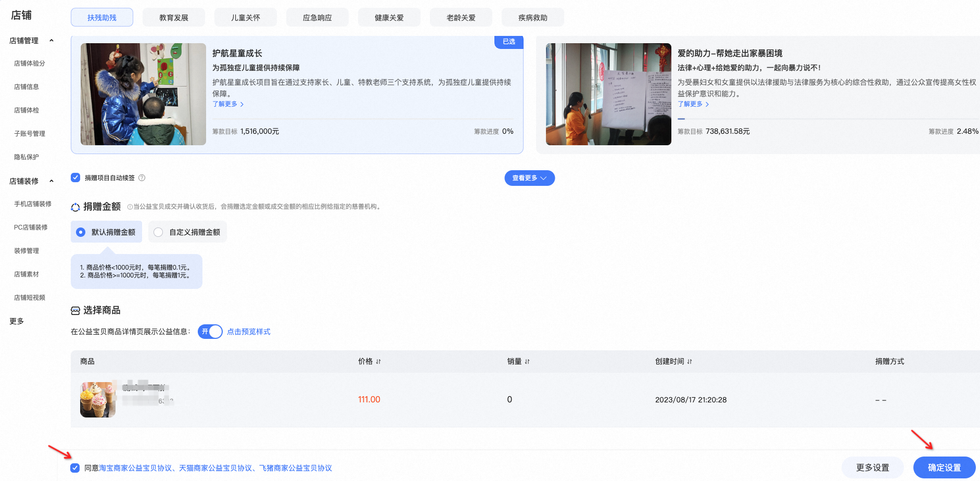Toggle the 捐赠项目自动续签 checkbox
Image resolution: width=980 pixels, height=481 pixels.
pos(75,178)
